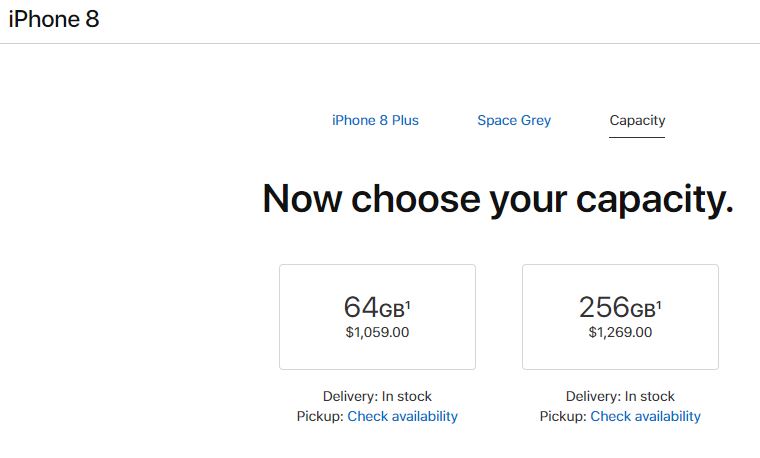The height and width of the screenshot is (458, 760).
Task: Click the large '256' storage number
Action: pos(604,307)
